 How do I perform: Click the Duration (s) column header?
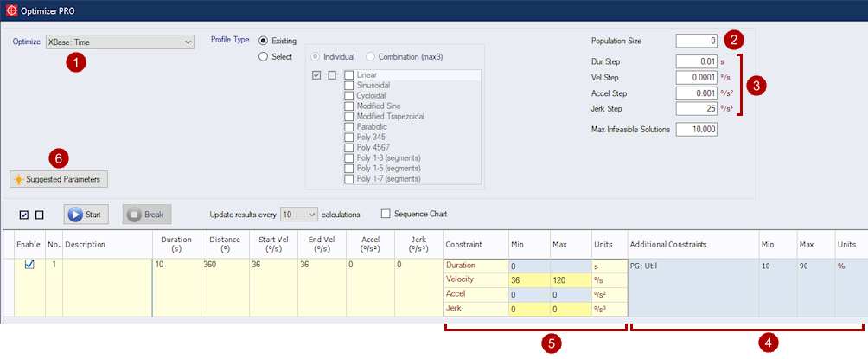point(176,245)
